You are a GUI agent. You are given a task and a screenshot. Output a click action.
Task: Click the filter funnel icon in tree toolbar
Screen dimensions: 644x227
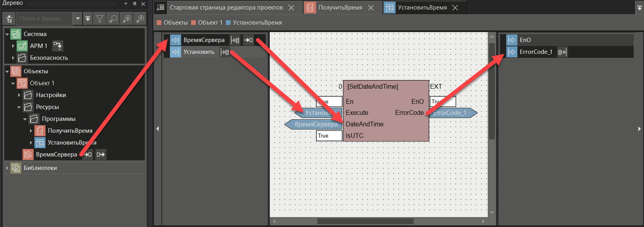click(x=100, y=19)
